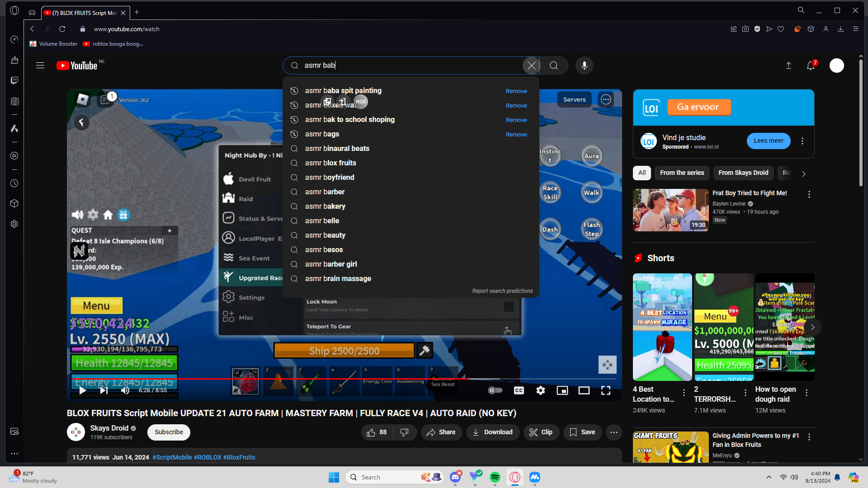The image size is (868, 488).
Task: Open Volume Booster bookmark
Action: pyautogui.click(x=54, y=44)
